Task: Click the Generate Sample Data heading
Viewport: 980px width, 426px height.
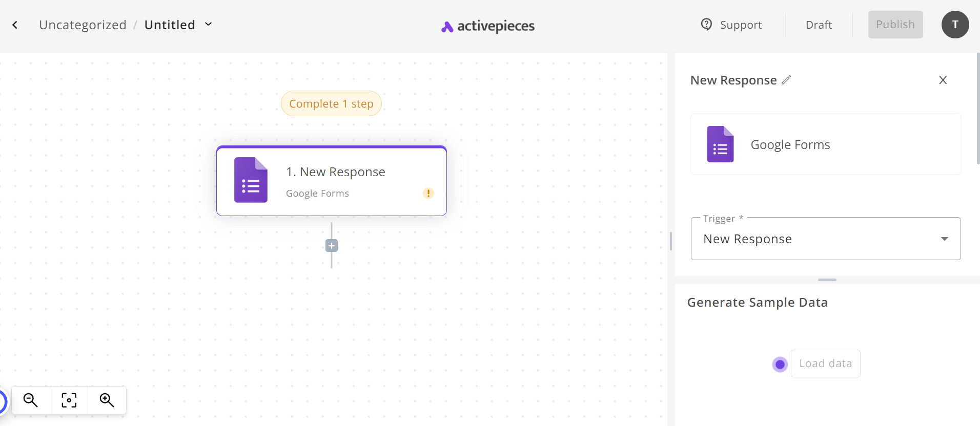Action: tap(757, 303)
